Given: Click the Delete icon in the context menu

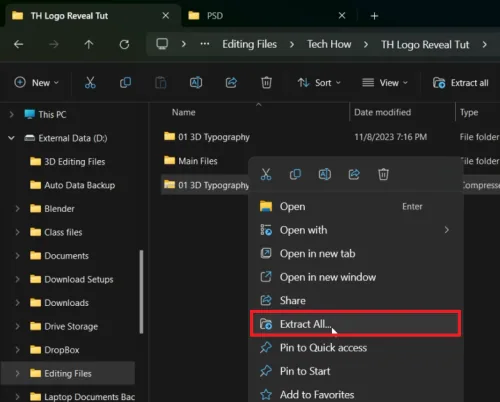Looking at the screenshot, I should tap(383, 174).
